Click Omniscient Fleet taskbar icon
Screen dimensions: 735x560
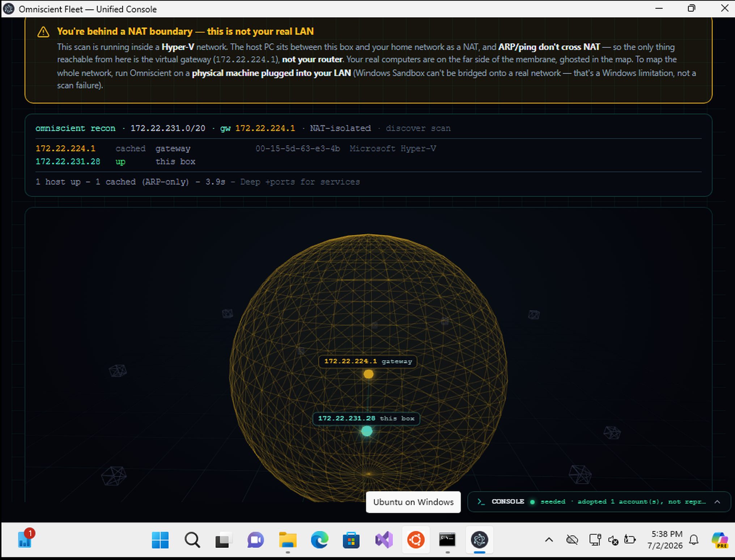[x=479, y=540]
